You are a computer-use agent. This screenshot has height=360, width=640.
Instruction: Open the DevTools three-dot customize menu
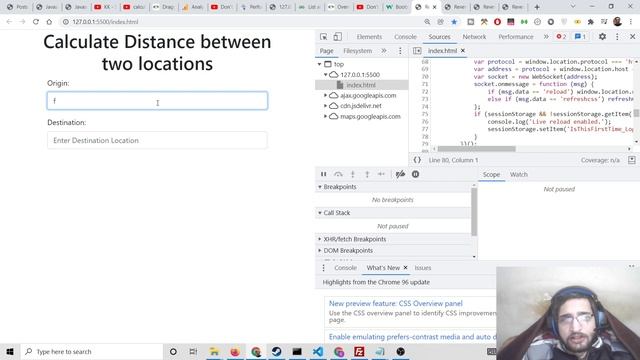point(617,37)
